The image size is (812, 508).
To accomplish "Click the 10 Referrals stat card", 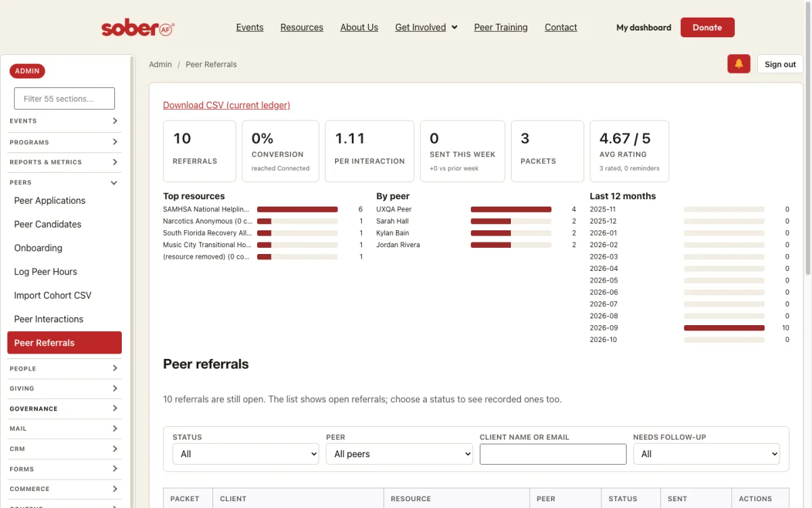I will coord(200,151).
